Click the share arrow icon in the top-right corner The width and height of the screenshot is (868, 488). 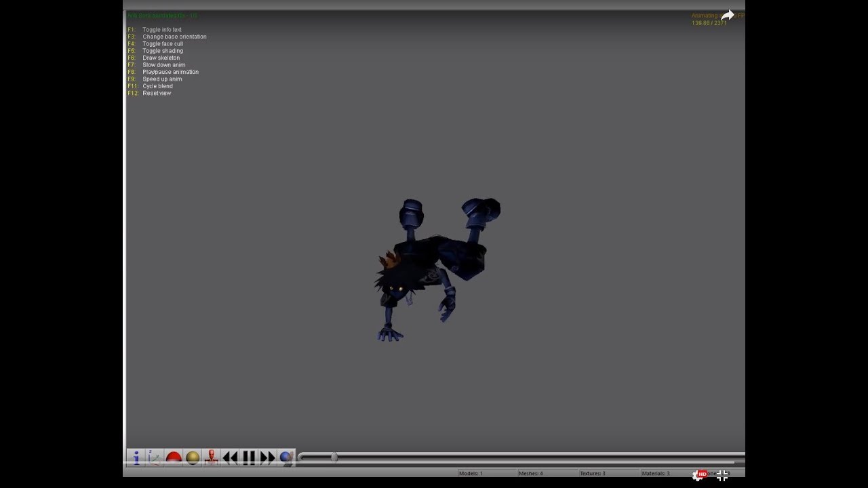[728, 15]
